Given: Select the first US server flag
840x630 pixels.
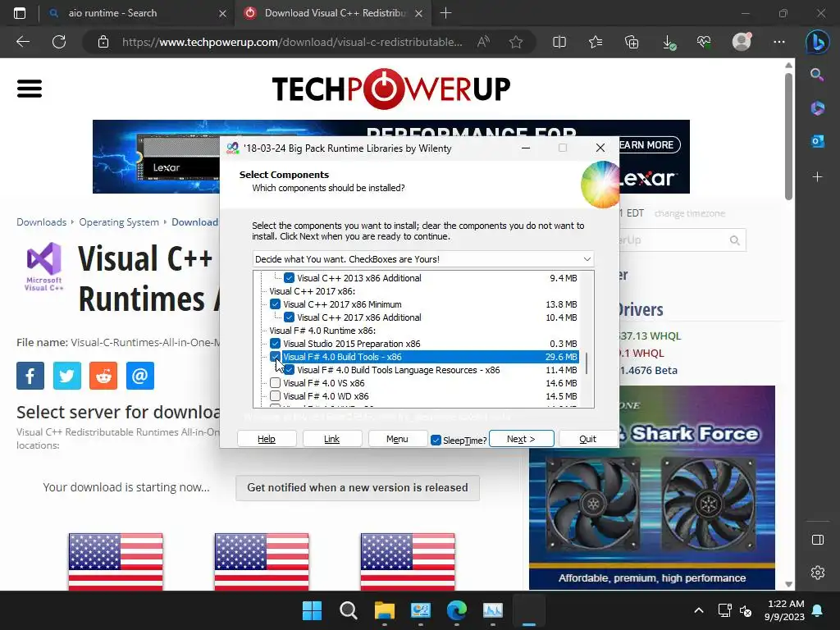Looking at the screenshot, I should [x=116, y=561].
